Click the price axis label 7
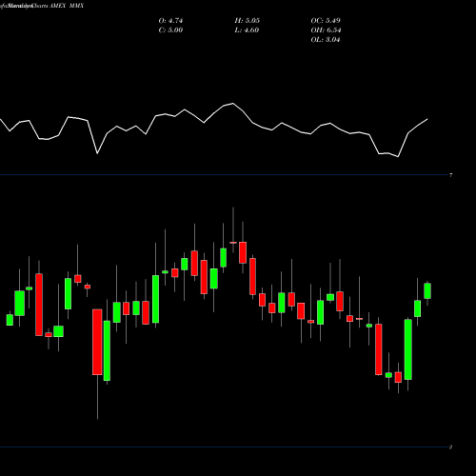476x476 pixels. [x=450, y=175]
